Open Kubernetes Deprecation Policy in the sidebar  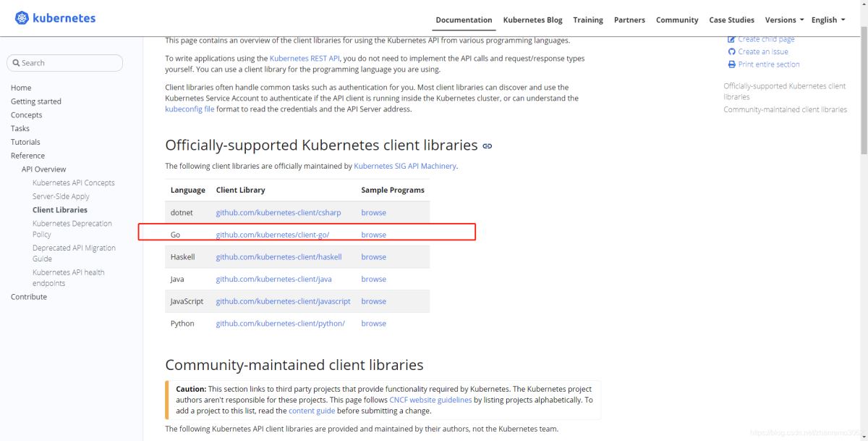(72, 223)
